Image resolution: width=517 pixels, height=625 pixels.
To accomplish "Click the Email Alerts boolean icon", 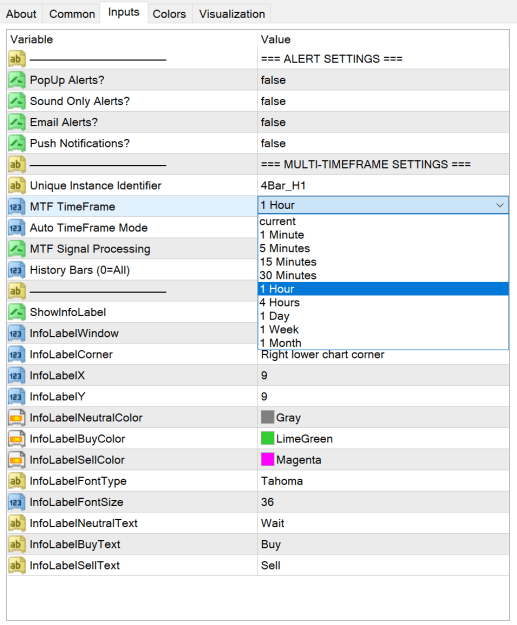I will pyautogui.click(x=17, y=122).
